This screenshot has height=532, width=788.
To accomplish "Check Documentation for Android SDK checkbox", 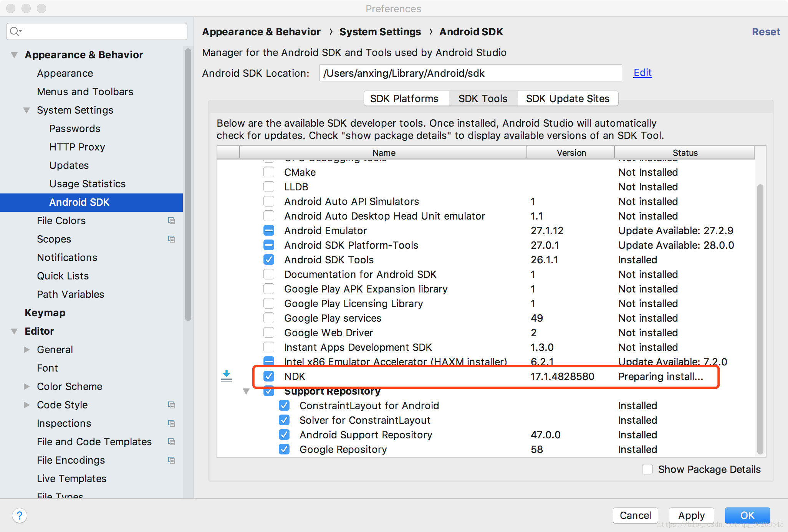I will tap(269, 274).
